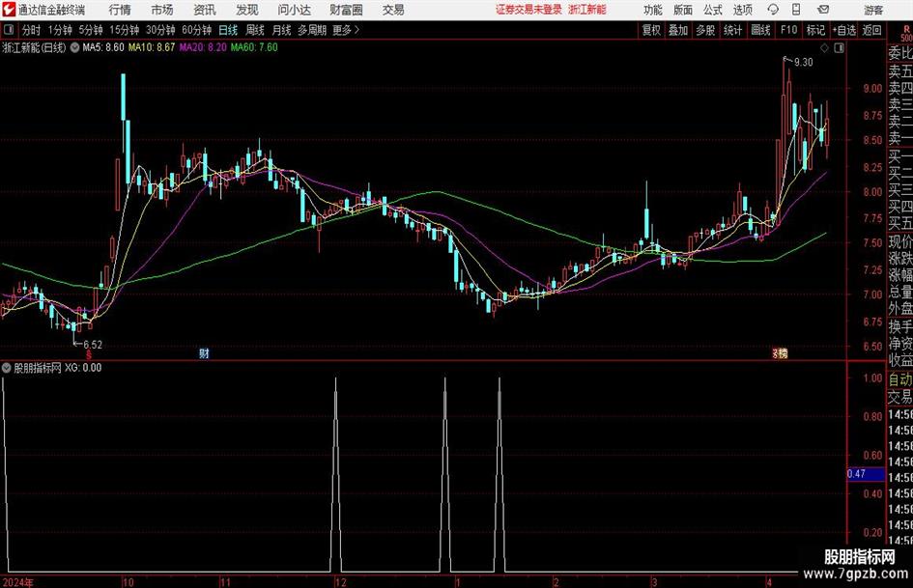This screenshot has width=913, height=588.
Task: Click the 浙江新能 stock name link
Action: (587, 10)
